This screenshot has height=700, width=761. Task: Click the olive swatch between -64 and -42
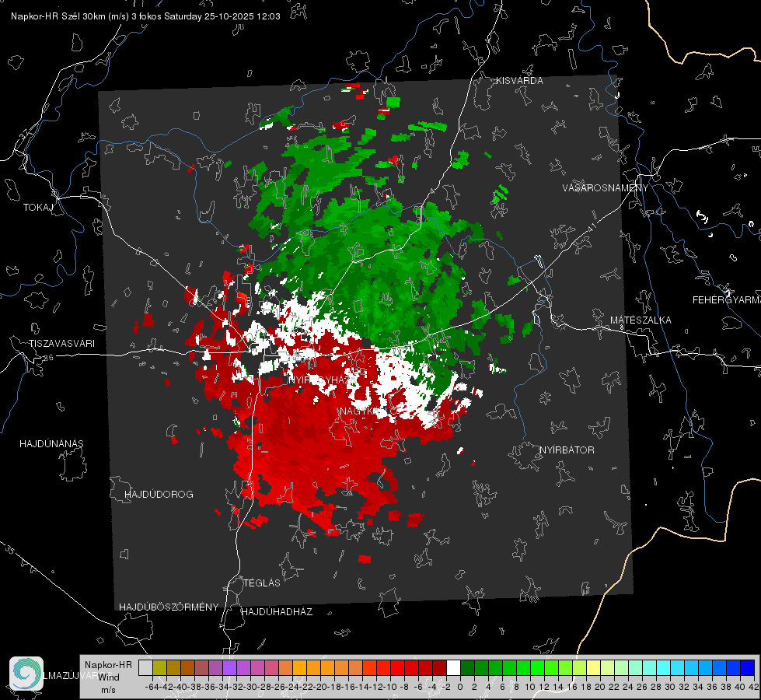pyautogui.click(x=159, y=668)
